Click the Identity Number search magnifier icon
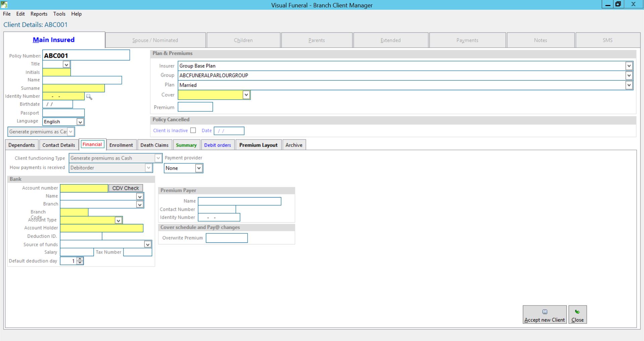Viewport: 644px width, 341px height. (x=89, y=97)
